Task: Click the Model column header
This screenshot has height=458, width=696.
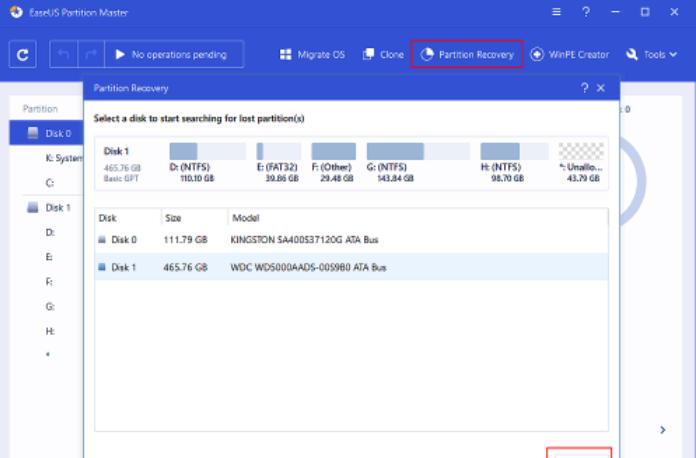Action: 245,218
